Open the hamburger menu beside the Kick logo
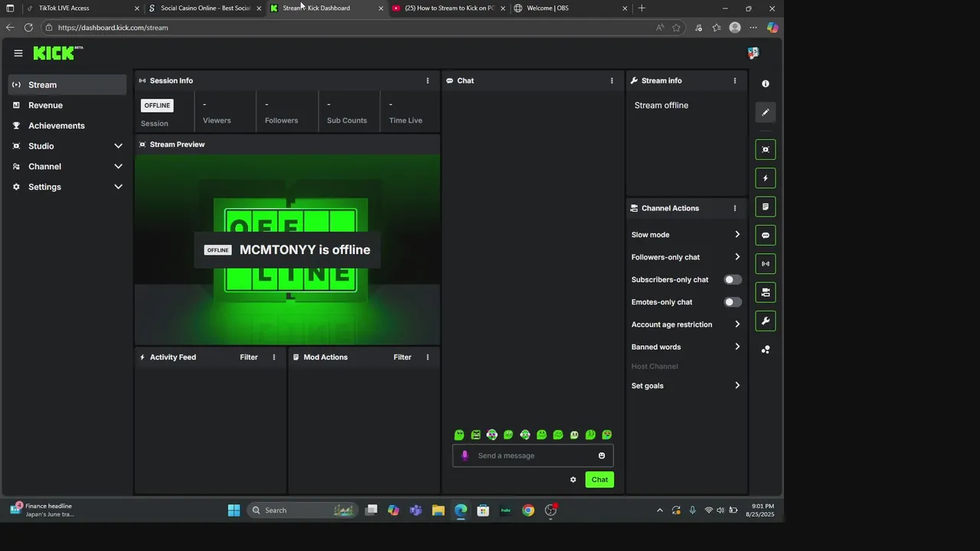Screen dimensions: 980x551 (x=18, y=53)
